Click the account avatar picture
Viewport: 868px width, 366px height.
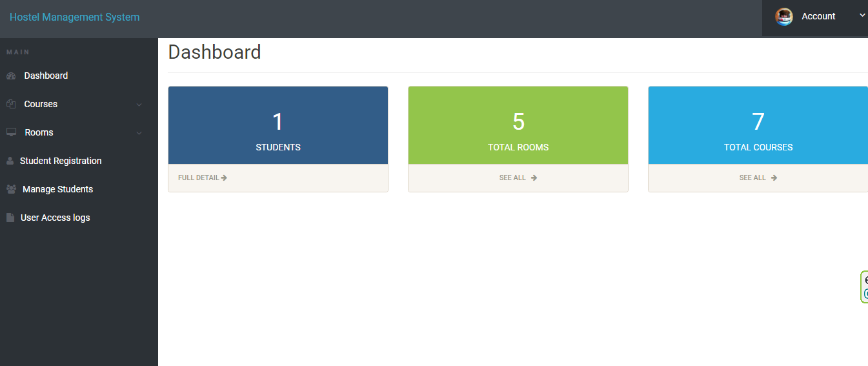click(784, 17)
